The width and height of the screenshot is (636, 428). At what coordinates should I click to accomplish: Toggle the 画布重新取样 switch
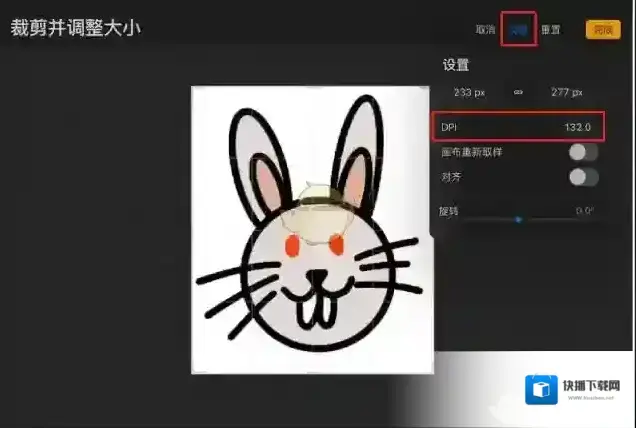point(582,153)
